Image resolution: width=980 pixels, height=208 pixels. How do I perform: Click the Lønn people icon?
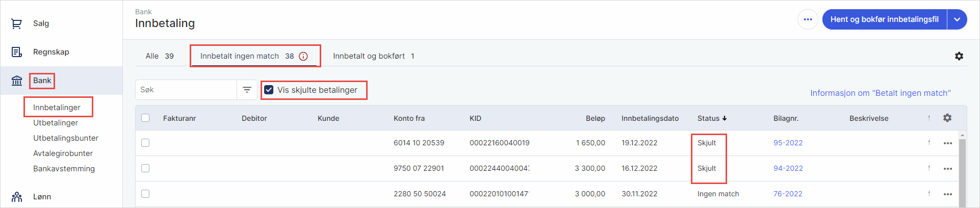click(x=17, y=197)
